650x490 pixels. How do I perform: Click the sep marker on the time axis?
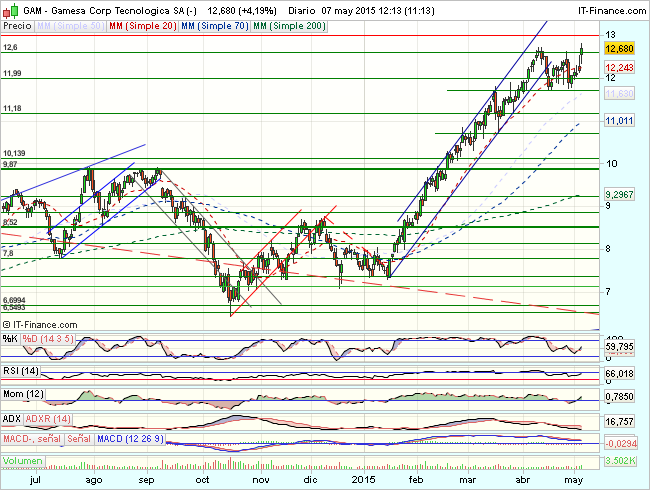[146, 480]
